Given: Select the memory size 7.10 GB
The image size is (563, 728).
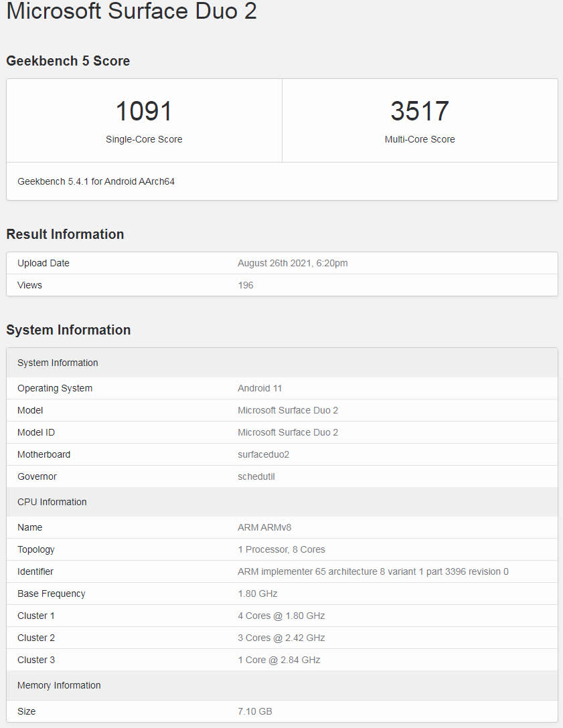Looking at the screenshot, I should pos(254,711).
